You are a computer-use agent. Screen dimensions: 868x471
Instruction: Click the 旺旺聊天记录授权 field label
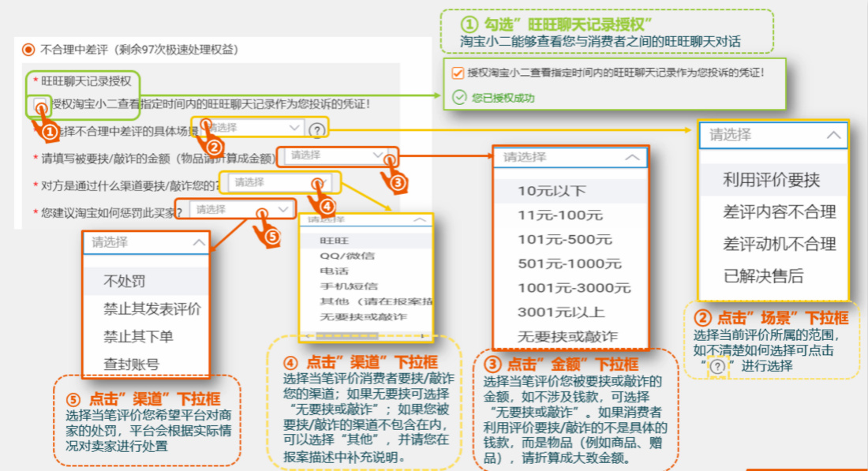(86, 81)
